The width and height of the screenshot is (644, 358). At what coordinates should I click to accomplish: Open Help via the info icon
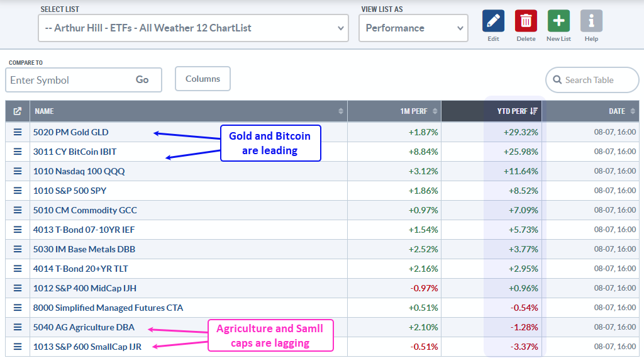click(x=591, y=21)
